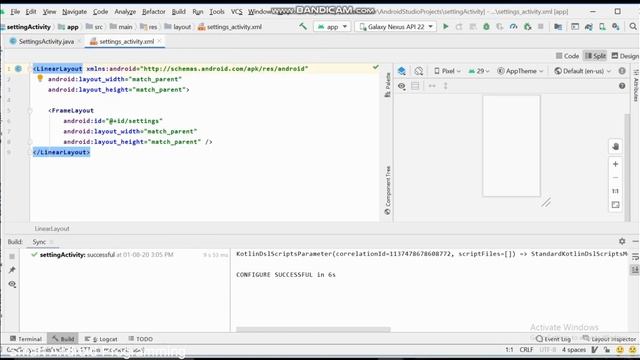This screenshot has width=640, height=360.
Task: Click the build output horizontal scrollbar
Action: pos(313,329)
